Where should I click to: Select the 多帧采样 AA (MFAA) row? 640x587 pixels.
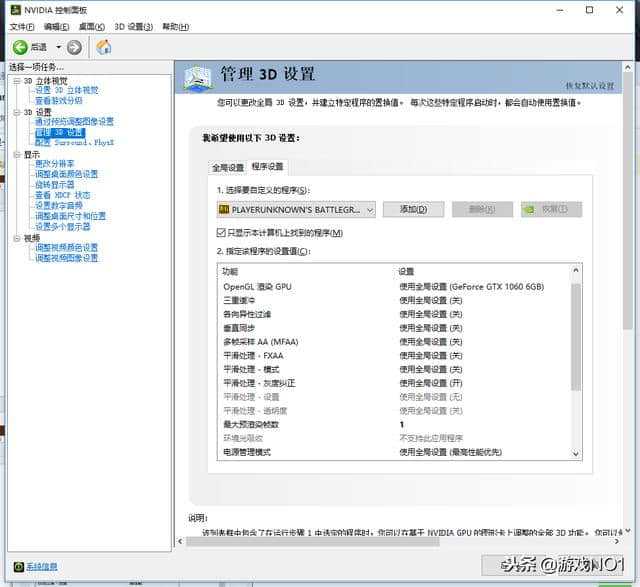(394, 342)
